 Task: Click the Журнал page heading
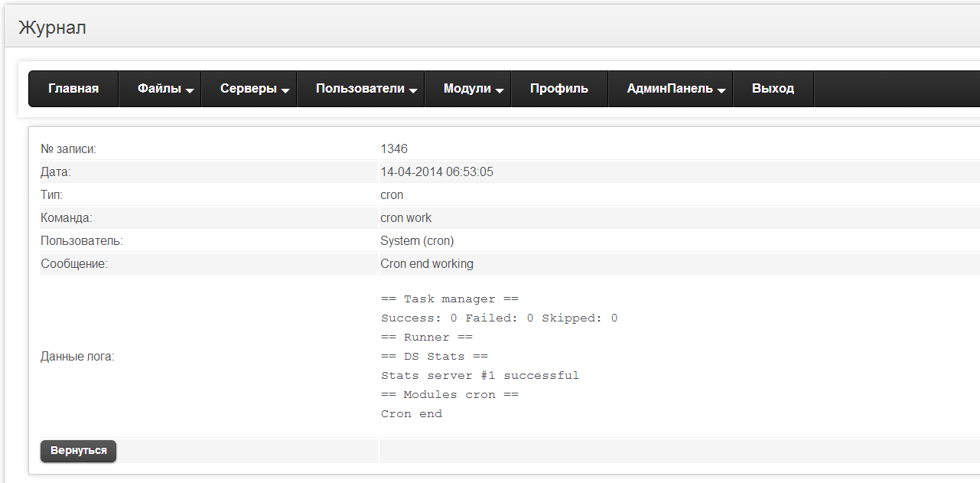click(x=52, y=28)
